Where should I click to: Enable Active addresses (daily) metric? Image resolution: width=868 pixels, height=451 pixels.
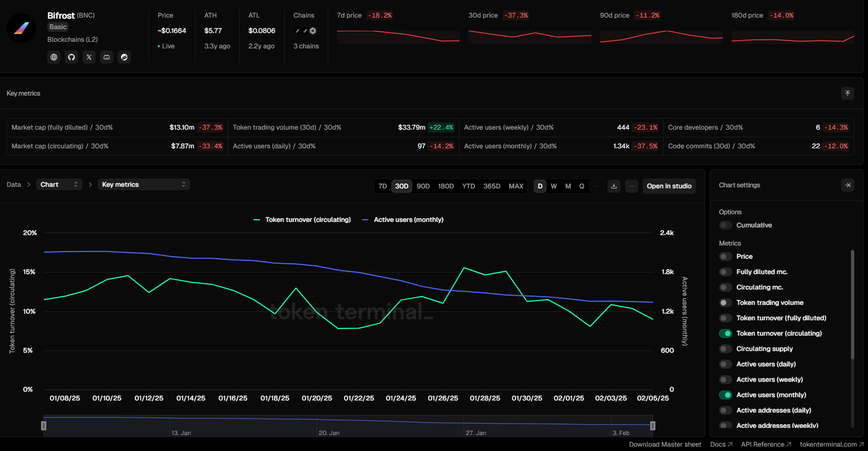tap(726, 410)
